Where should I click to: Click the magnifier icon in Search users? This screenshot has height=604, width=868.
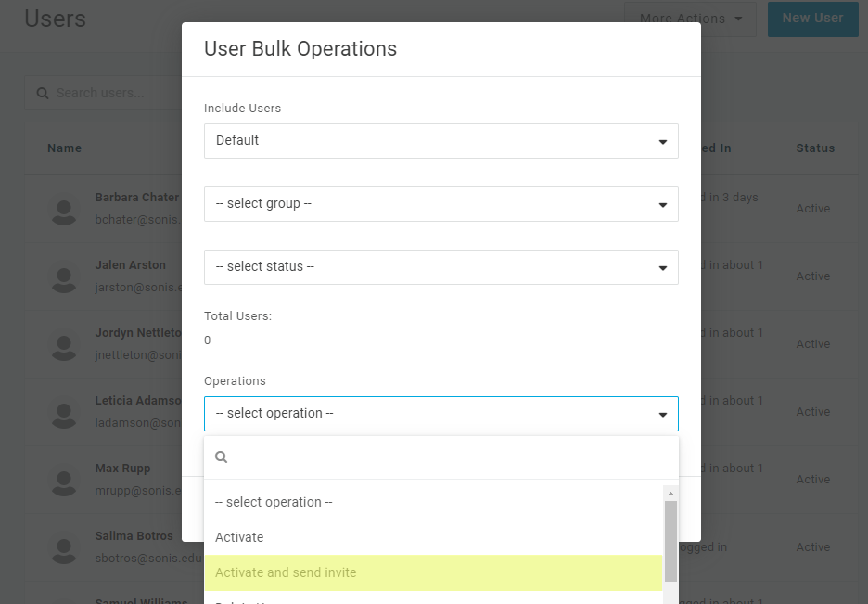coord(43,93)
